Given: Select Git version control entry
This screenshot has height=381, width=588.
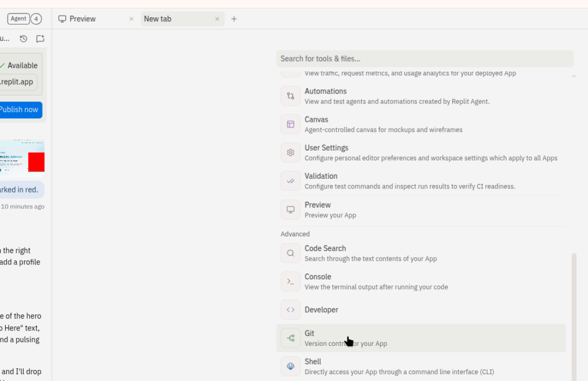Looking at the screenshot, I should (x=421, y=338).
